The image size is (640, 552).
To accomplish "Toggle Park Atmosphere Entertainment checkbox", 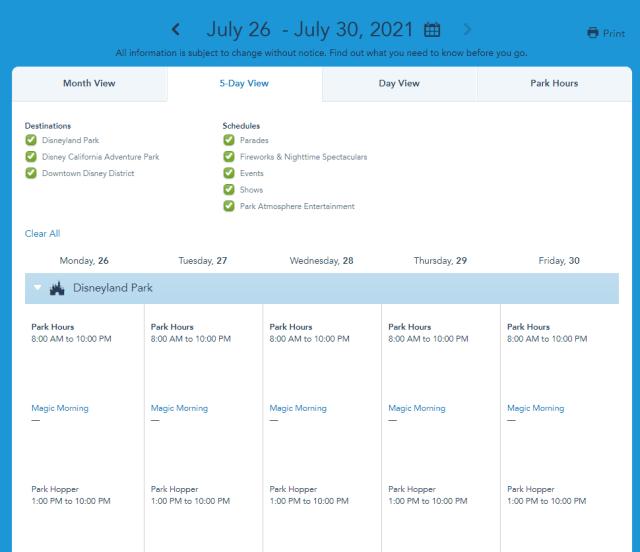I will [229, 206].
